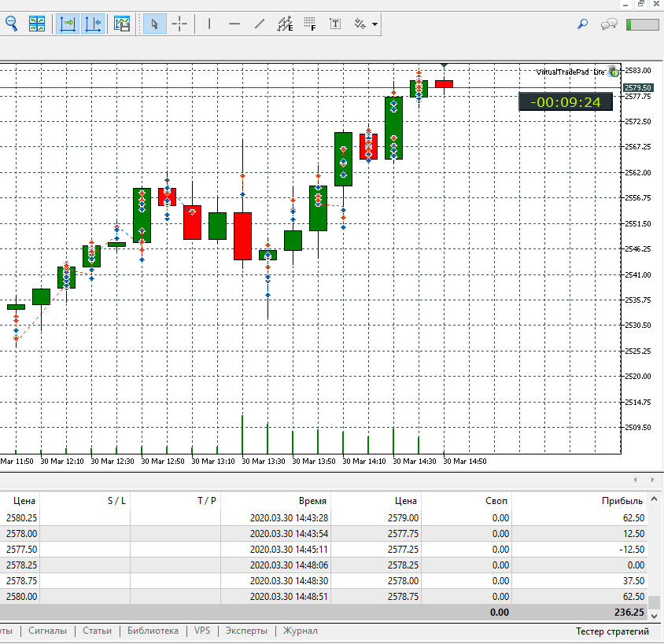Click the 2562.00 price scale label

(638, 172)
